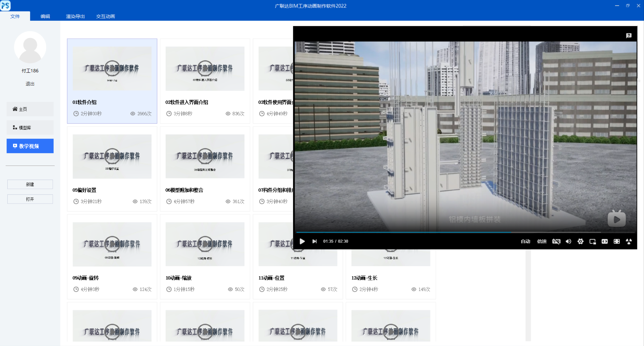Click the 03软件使用界面 video title
This screenshot has width=644, height=346.
(x=275, y=102)
